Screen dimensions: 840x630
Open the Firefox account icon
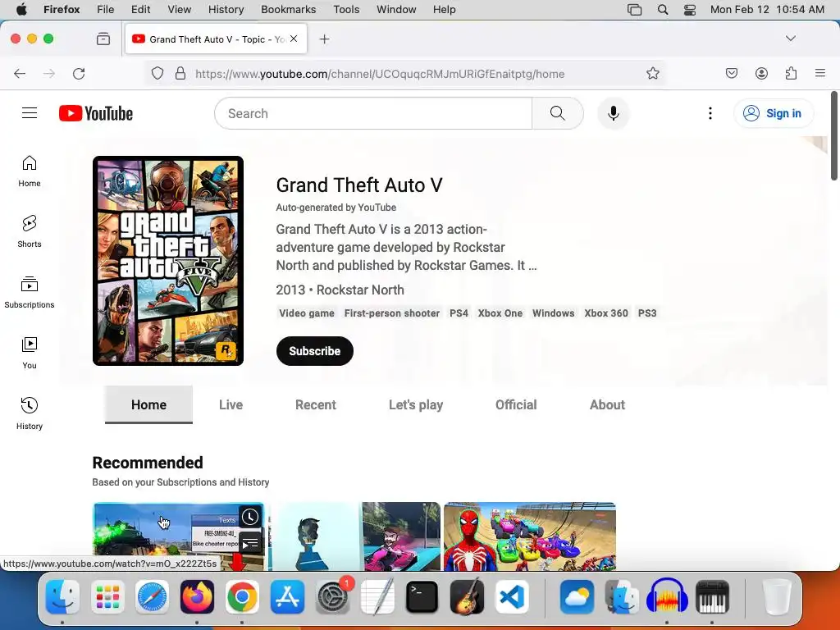(x=761, y=73)
